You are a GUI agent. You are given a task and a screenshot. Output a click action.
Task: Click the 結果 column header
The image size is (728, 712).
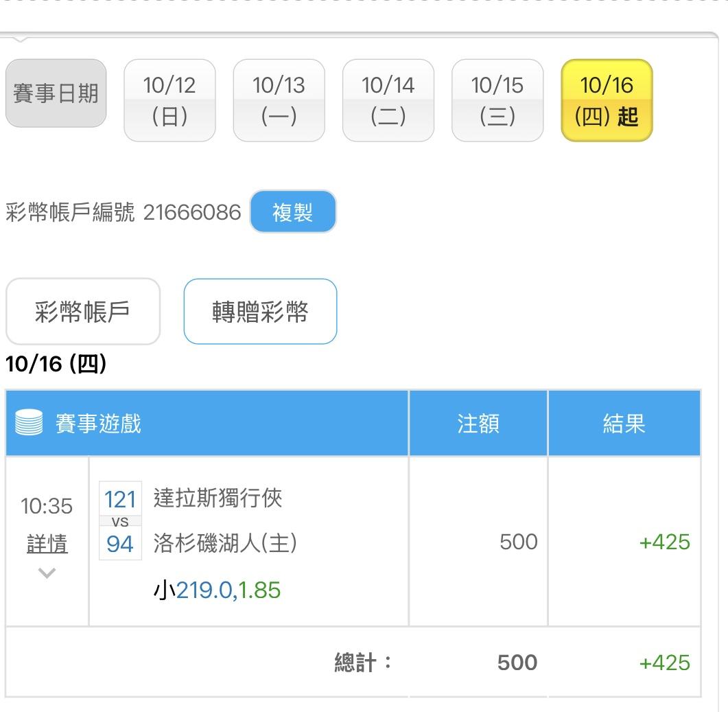pyautogui.click(x=624, y=423)
